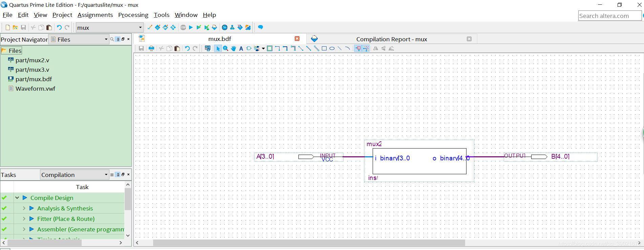Collapse the Compile Design task
Image resolution: width=644 pixels, height=250 pixels.
pyautogui.click(x=17, y=198)
